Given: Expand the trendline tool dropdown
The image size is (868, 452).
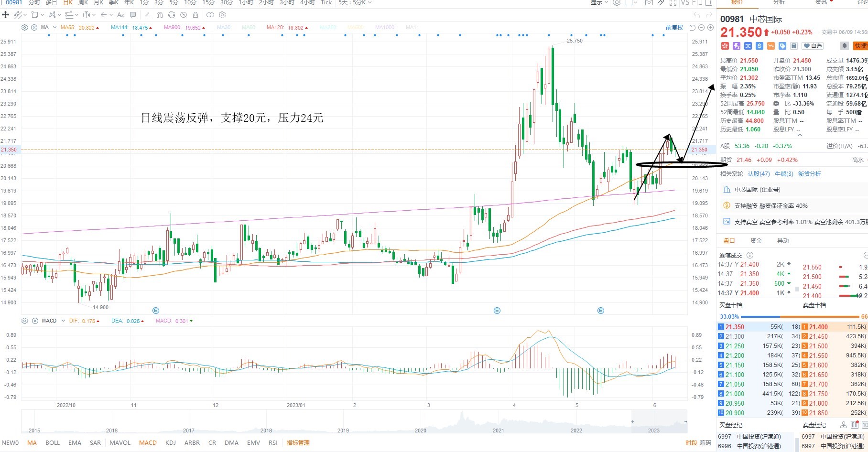Looking at the screenshot, I should click(x=25, y=15).
